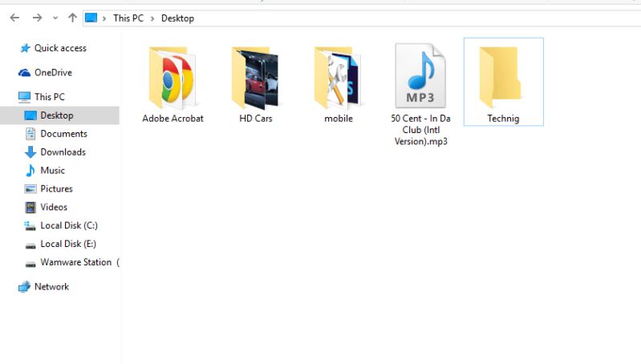Click the Technig folder name label
The width and height of the screenshot is (641, 364).
[x=503, y=119]
